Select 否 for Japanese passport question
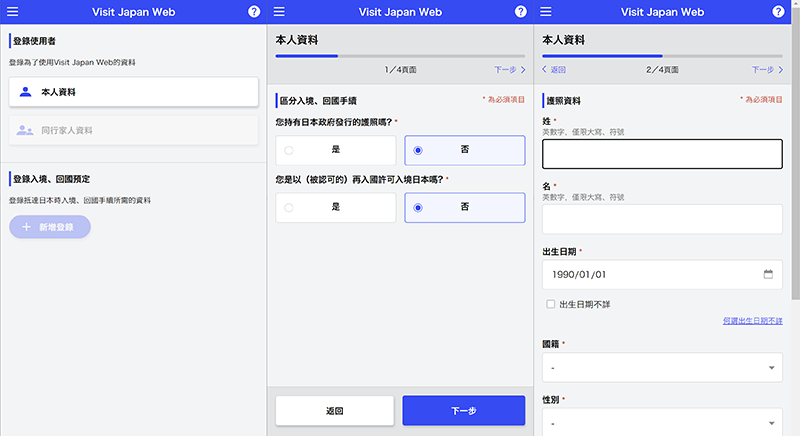 tap(465, 150)
